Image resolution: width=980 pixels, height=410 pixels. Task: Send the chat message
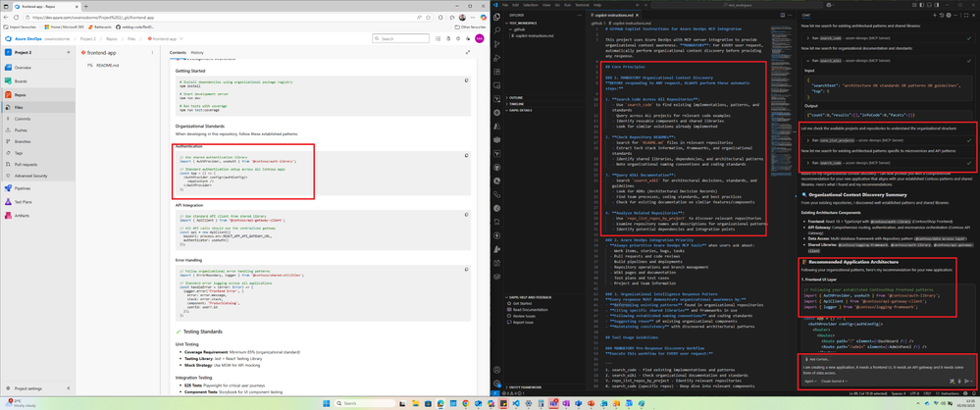967,381
